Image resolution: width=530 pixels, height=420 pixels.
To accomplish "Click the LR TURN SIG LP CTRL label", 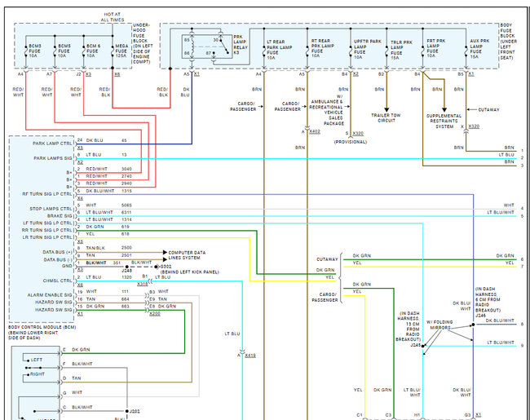I will [x=47, y=237].
